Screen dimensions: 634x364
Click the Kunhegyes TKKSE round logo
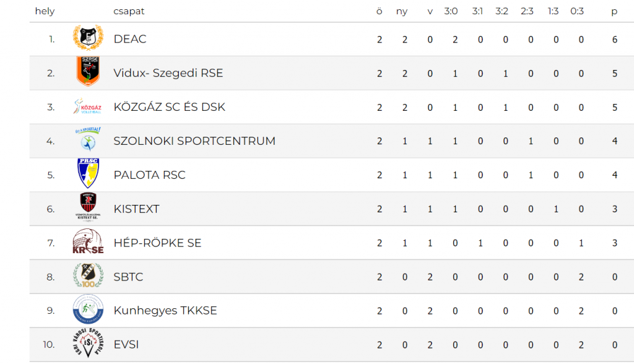[x=88, y=310]
